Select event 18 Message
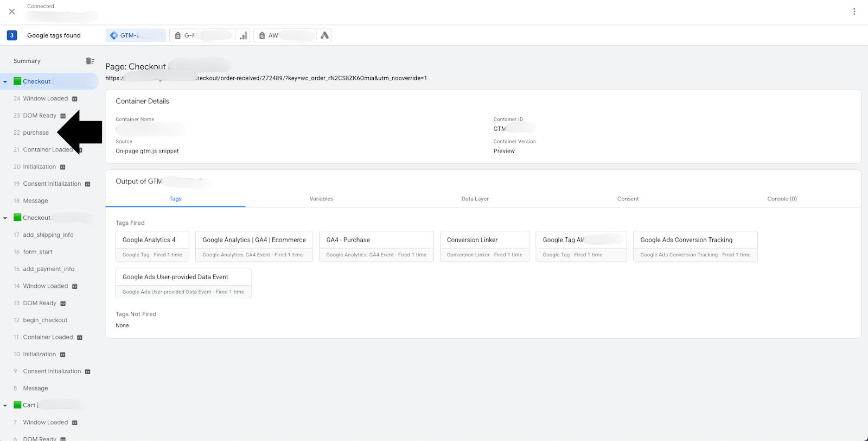The image size is (868, 441). tap(35, 201)
